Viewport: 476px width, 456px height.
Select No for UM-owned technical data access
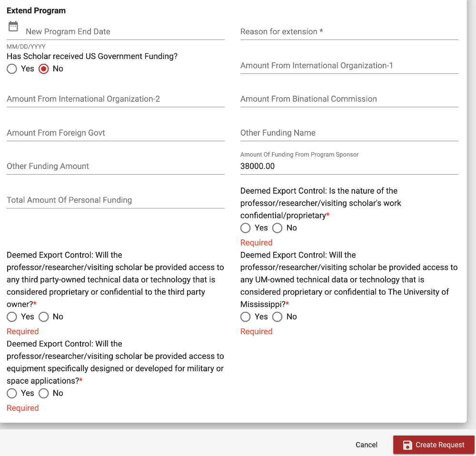point(278,317)
